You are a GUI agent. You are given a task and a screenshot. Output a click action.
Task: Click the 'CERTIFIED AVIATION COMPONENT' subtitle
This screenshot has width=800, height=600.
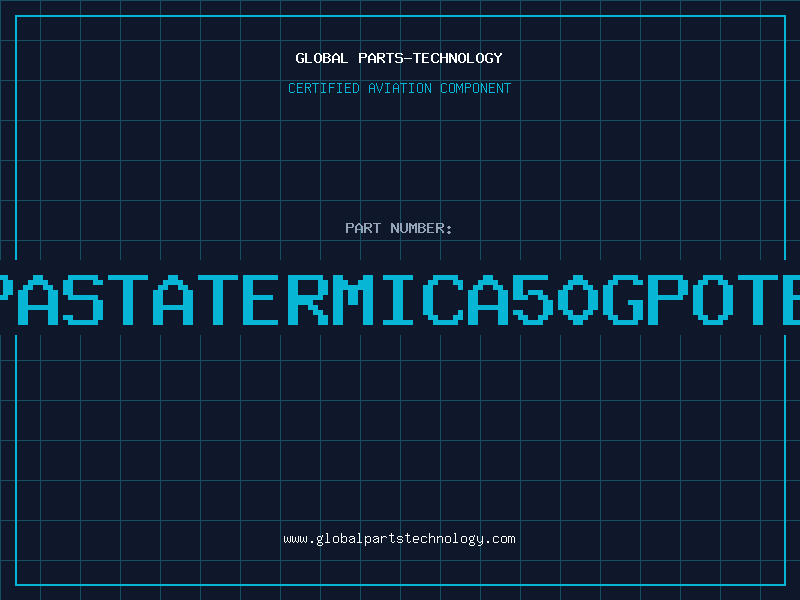[x=399, y=88]
